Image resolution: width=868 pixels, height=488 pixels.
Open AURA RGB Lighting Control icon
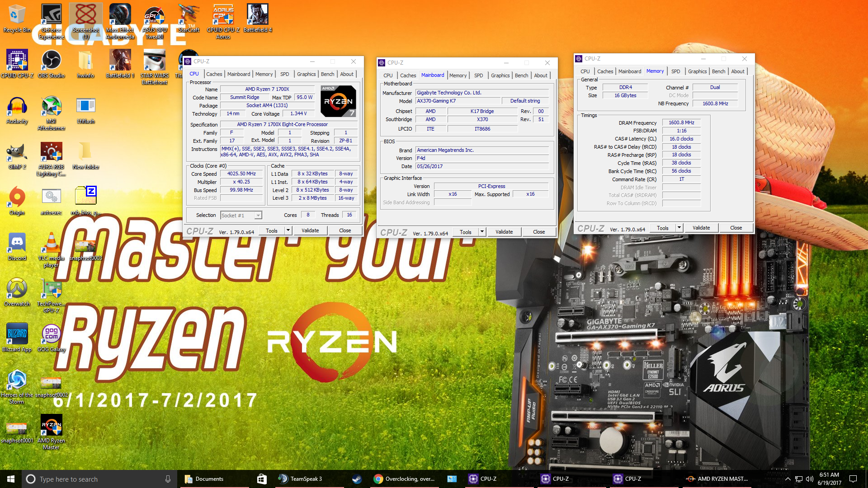coord(51,159)
